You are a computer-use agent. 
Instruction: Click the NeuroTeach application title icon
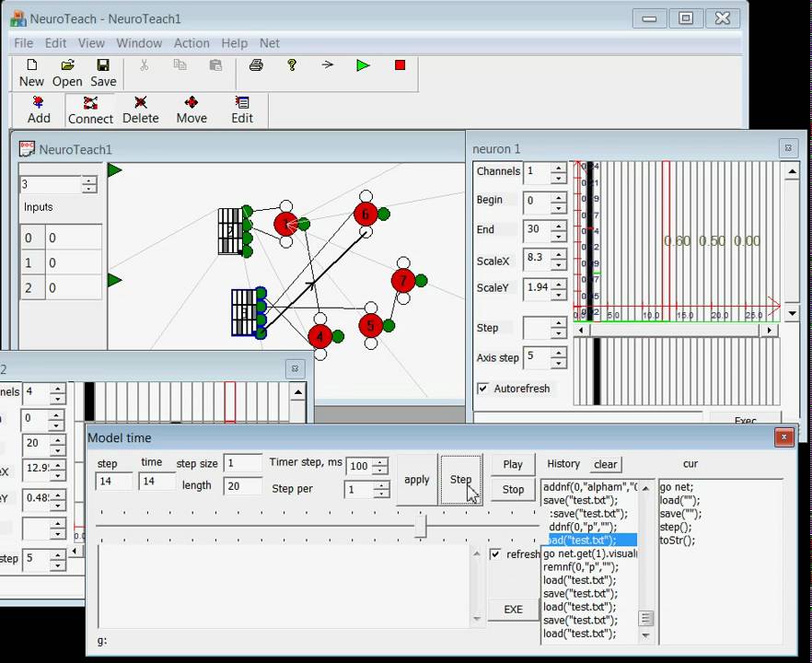[x=18, y=18]
